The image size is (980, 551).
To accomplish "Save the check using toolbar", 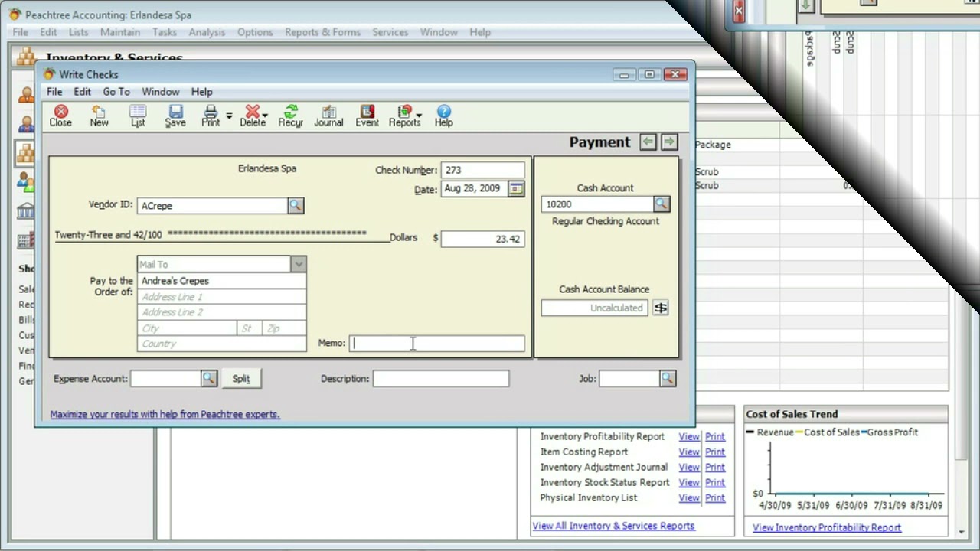I will (175, 116).
